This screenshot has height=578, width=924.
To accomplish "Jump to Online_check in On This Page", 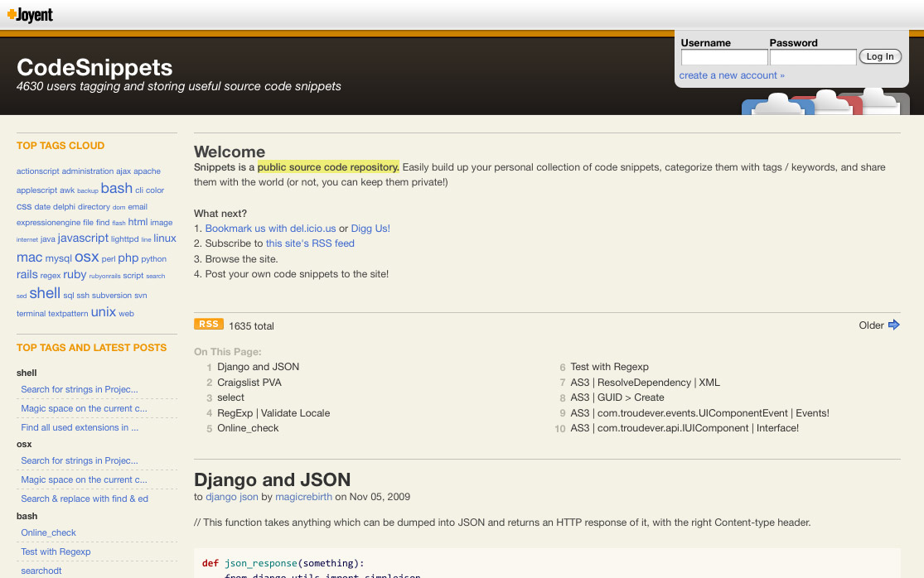I will point(248,428).
